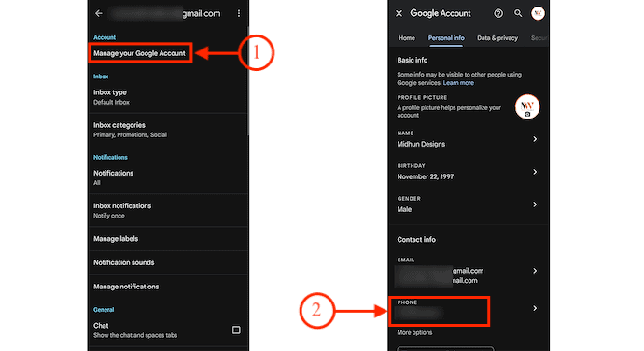Open the Notifications setting showing All
This screenshot has width=644, height=351.
pyautogui.click(x=168, y=177)
